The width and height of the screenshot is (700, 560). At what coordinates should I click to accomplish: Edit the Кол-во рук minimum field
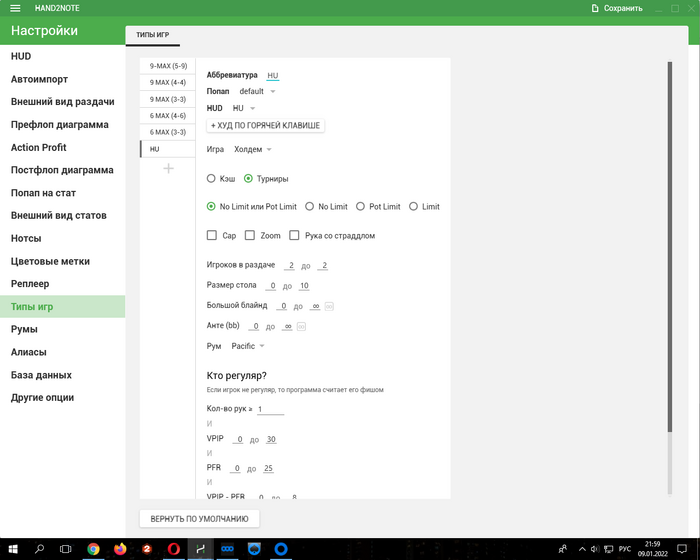coord(271,409)
